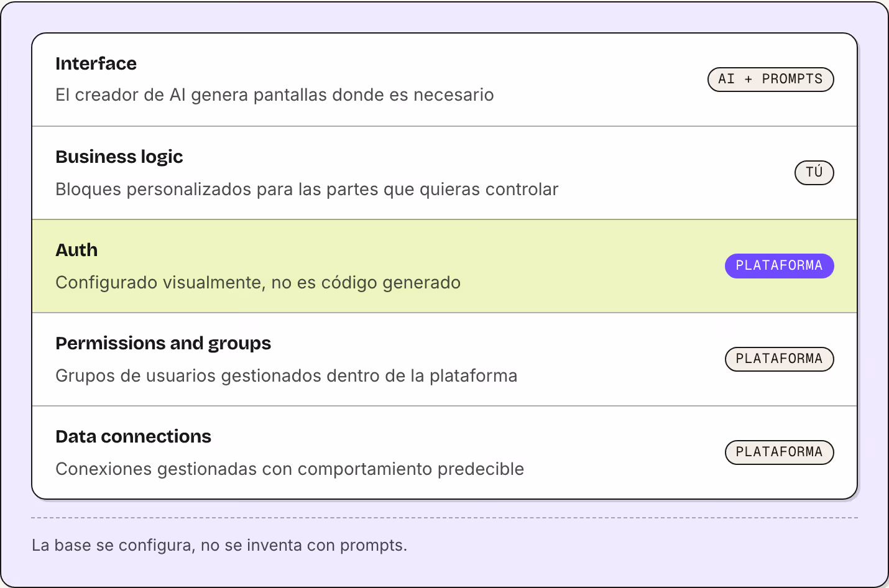Click footer text 'La base se configura, no se inventa con prompts.'
The width and height of the screenshot is (889, 588).
click(x=219, y=545)
